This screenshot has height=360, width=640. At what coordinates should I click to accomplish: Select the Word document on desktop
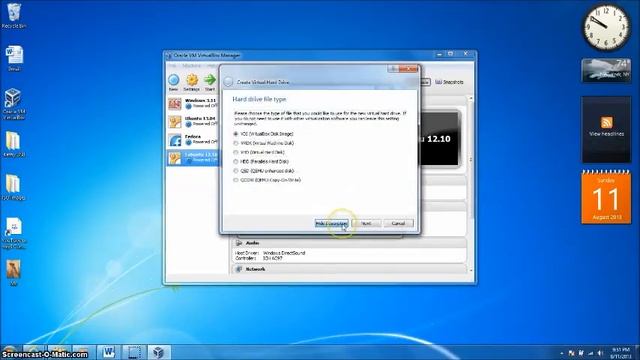tap(14, 58)
